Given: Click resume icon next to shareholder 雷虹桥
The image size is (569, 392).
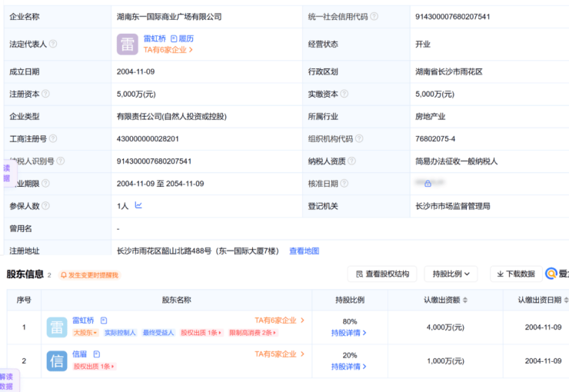Looking at the screenshot, I should tap(104, 321).
